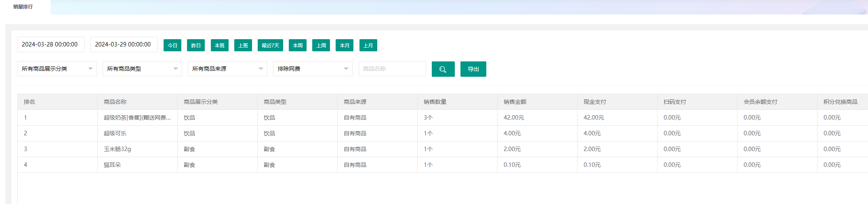Screen dimensions: 868x204
Task: Click the 今日 quick filter button
Action: [172, 45]
